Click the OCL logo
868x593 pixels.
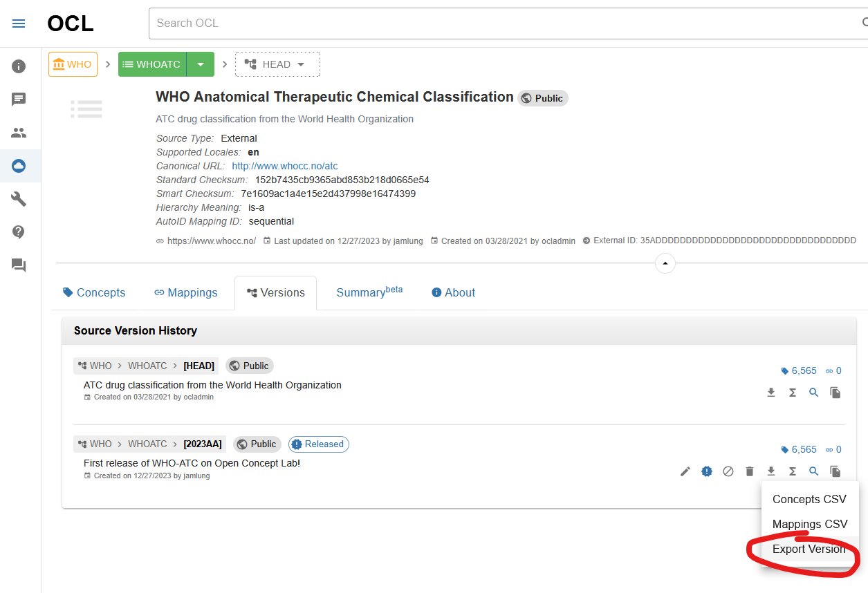71,23
